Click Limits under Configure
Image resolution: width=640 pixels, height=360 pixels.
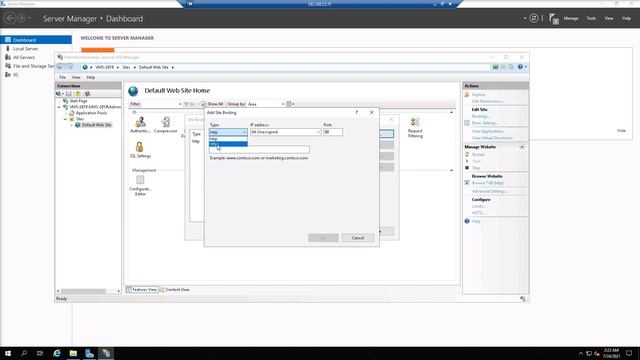[x=478, y=206]
